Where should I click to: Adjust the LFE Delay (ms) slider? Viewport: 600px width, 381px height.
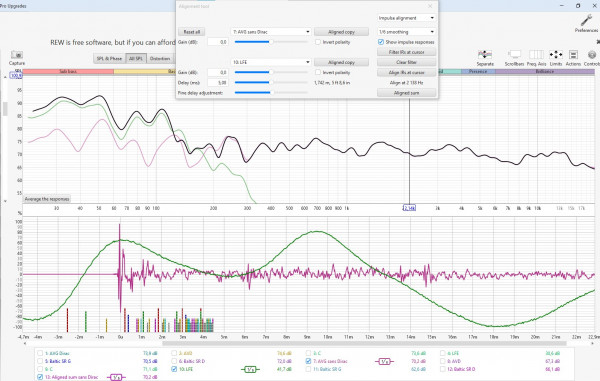point(271,82)
